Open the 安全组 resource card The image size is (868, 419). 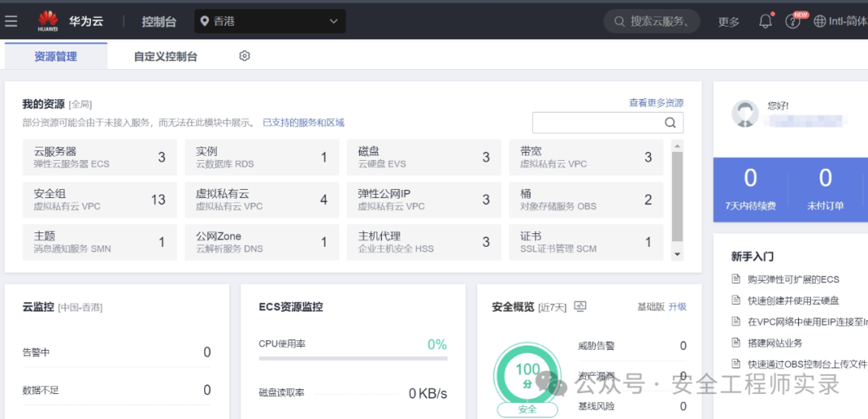click(100, 199)
